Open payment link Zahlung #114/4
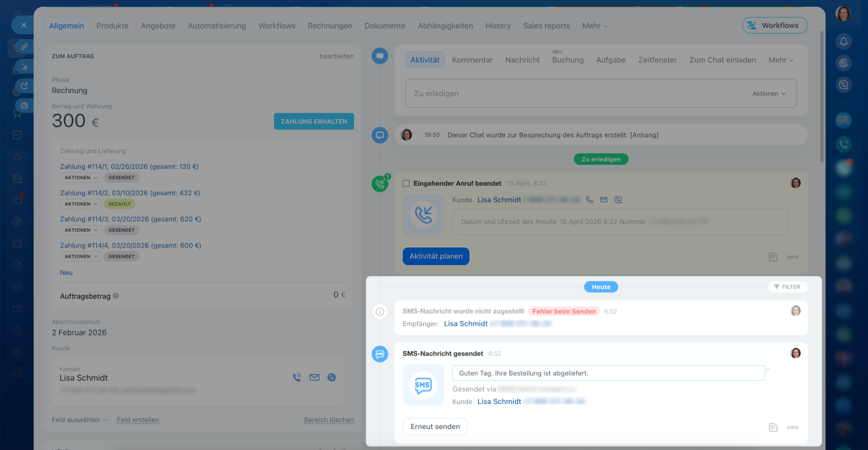 (x=130, y=245)
